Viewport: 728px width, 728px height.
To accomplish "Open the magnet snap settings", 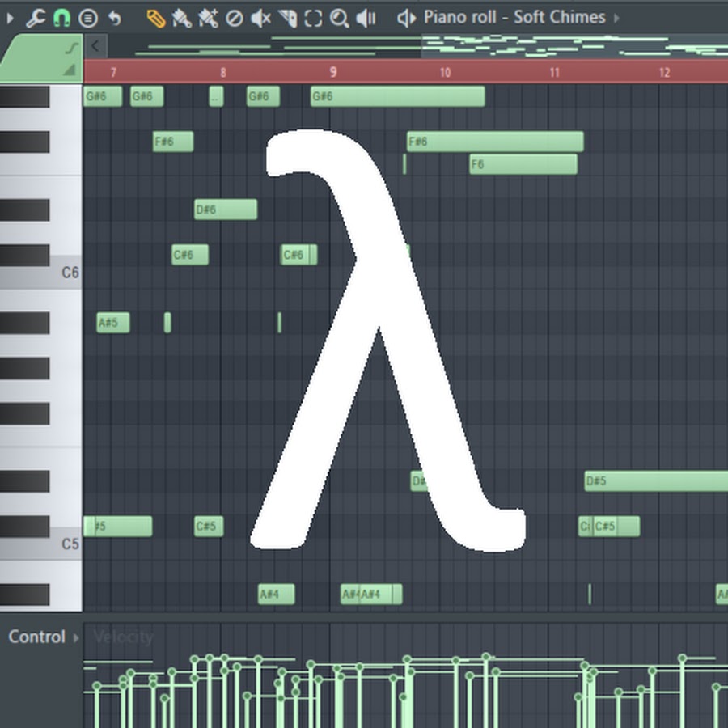I will coord(61,19).
